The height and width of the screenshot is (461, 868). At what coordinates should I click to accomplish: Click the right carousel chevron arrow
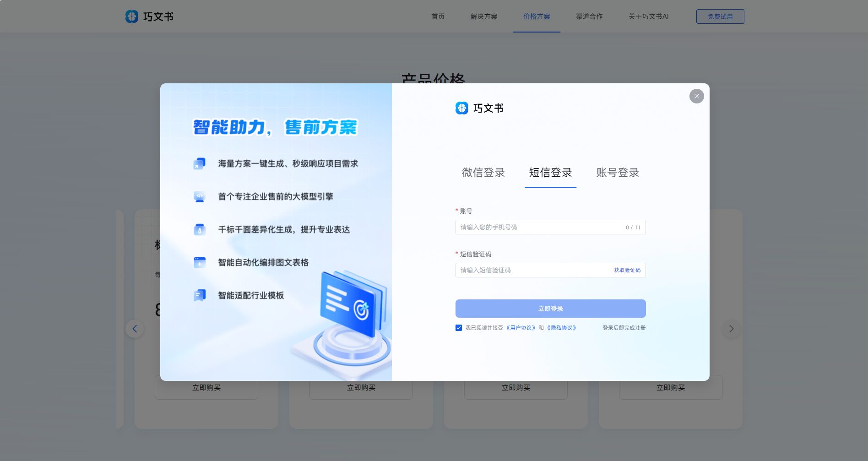click(732, 329)
